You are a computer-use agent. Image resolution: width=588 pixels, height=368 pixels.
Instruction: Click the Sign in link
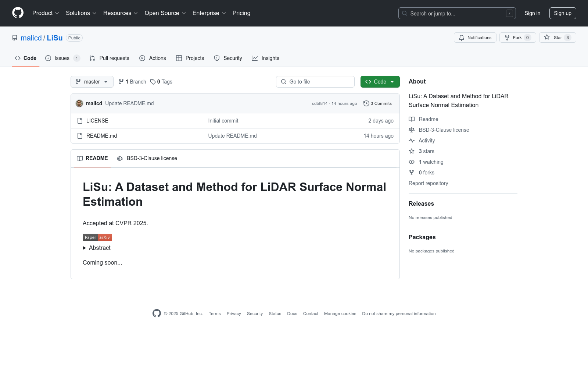tap(533, 13)
